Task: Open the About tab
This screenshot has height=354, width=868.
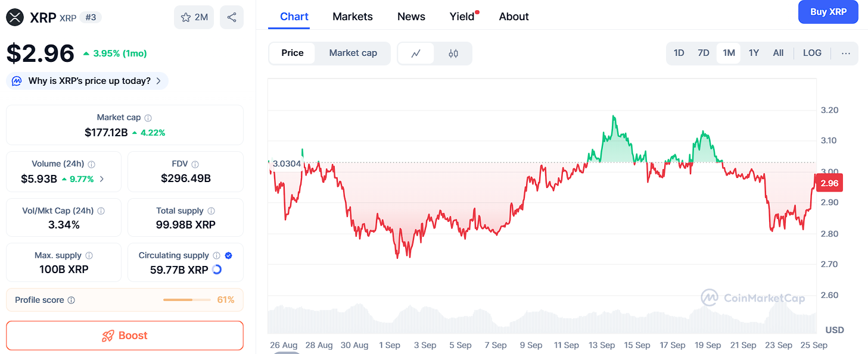Action: click(x=514, y=17)
